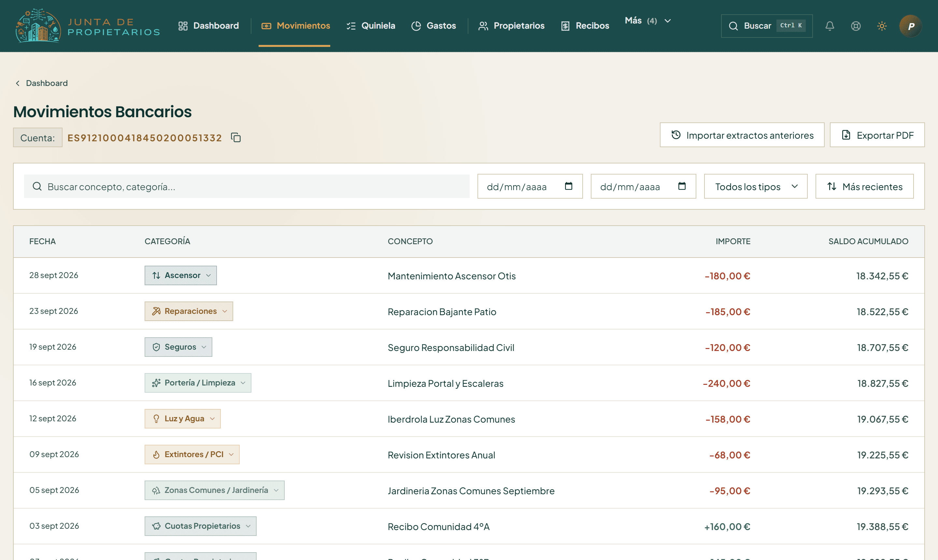
Task: Open the calendar picker of the second date field
Action: point(682,186)
